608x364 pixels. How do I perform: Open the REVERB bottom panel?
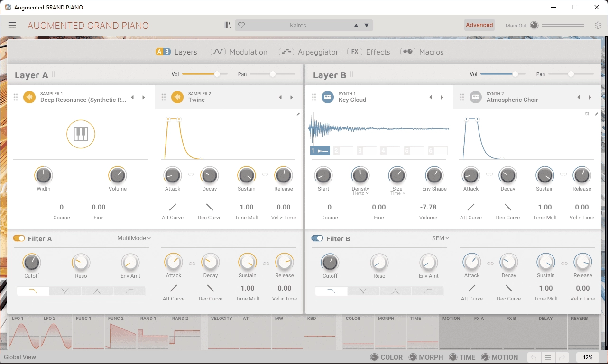click(x=584, y=332)
